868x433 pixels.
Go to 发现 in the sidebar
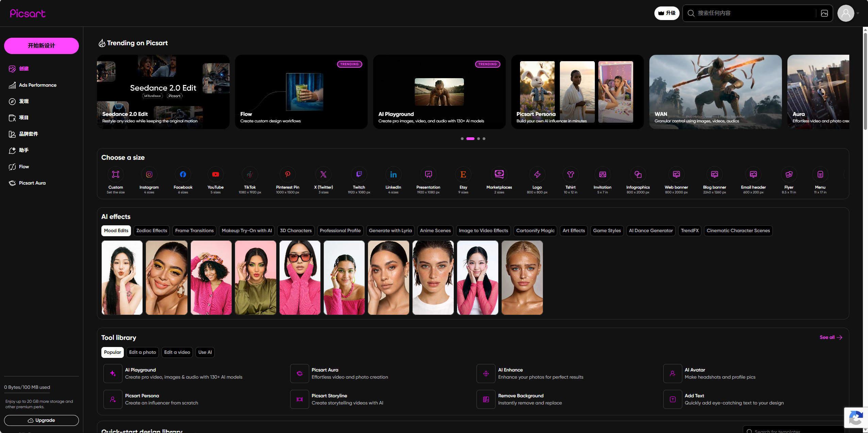point(41,101)
